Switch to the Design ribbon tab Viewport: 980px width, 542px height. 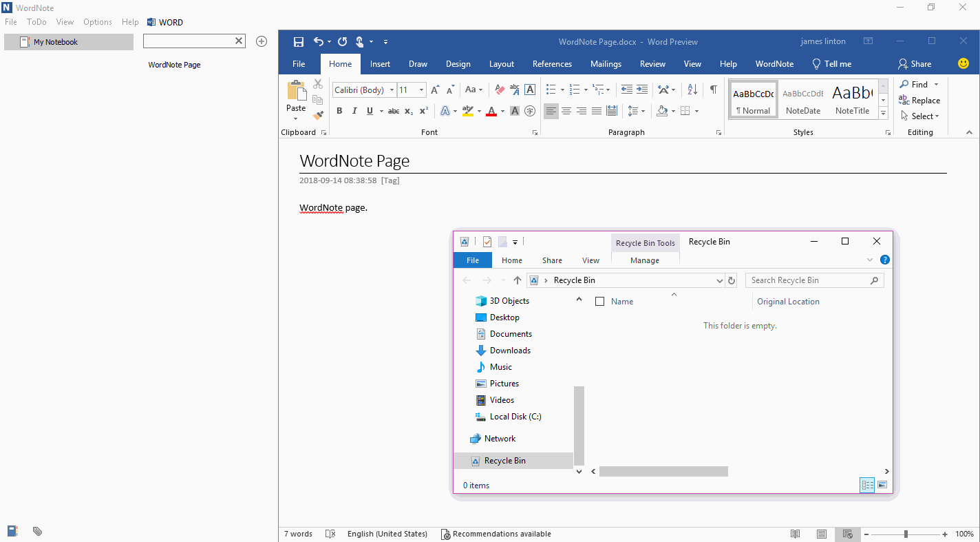point(458,64)
